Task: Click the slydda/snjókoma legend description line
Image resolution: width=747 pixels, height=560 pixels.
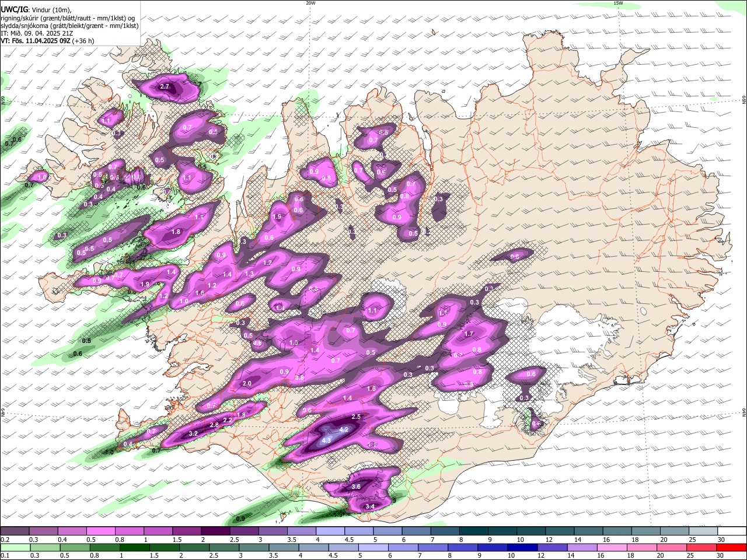Action: click(69, 26)
